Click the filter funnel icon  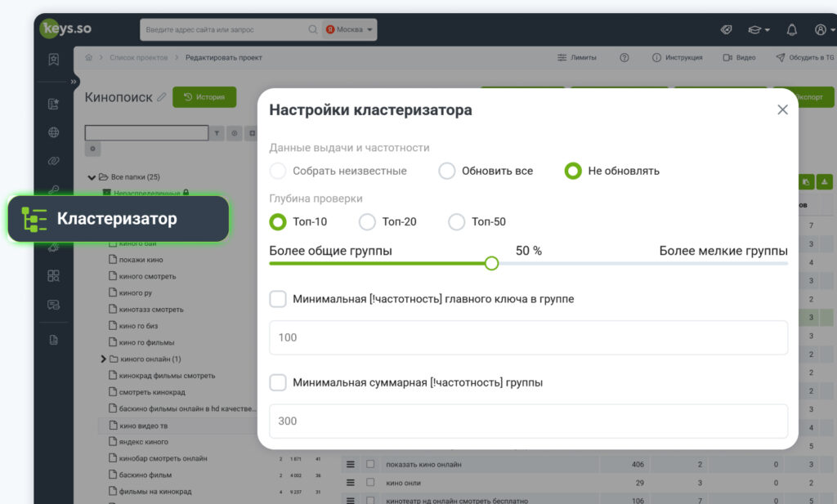point(217,133)
